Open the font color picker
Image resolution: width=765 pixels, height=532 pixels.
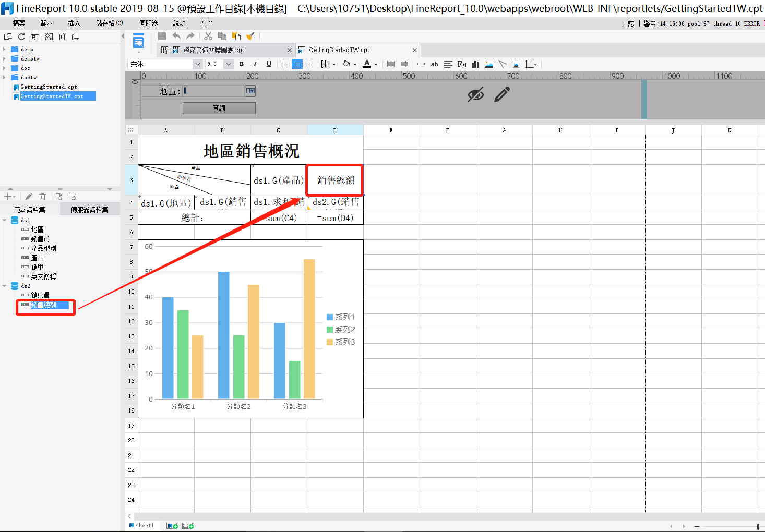[x=367, y=64]
